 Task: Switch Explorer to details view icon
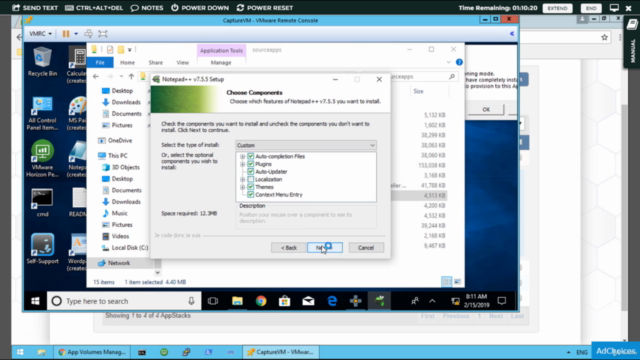point(447,282)
